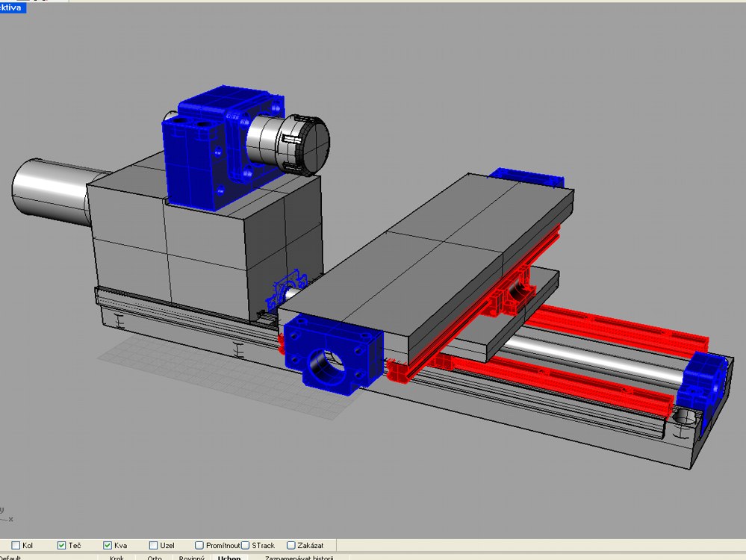Enable the STrack checkbox
Viewport: 746px width, 560px height.
tap(246, 545)
